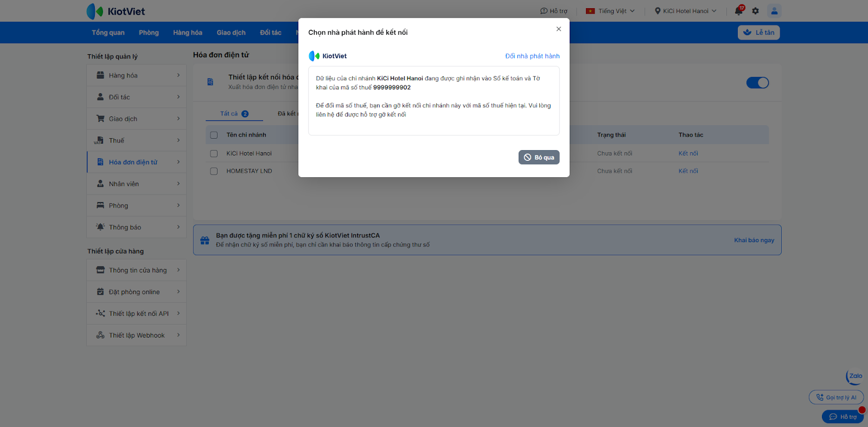Click the Thuế VAT icon in sidebar
The image size is (868, 427).
point(99,140)
